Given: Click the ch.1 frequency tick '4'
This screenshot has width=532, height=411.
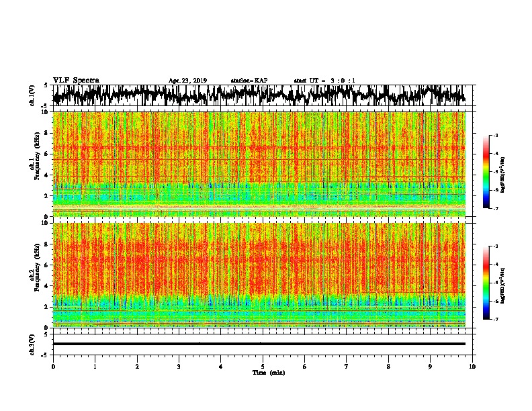Looking at the screenshot, I should pyautogui.click(x=48, y=175).
